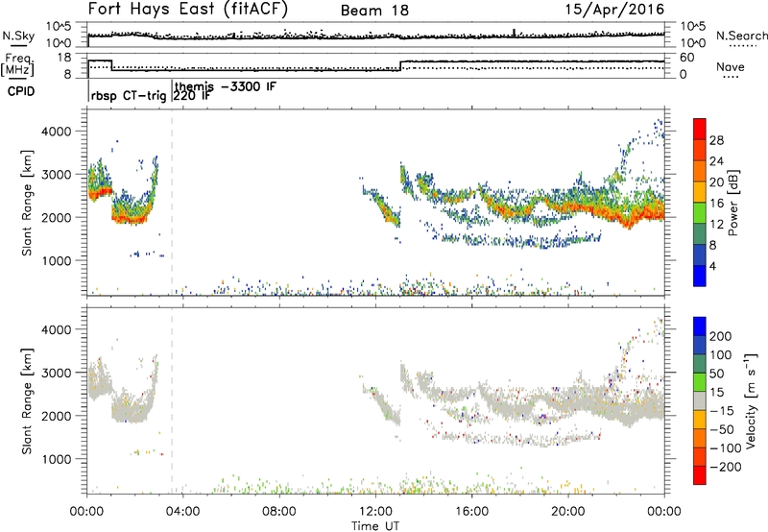Click the "-50" velocity colorbar label

[x=722, y=429]
